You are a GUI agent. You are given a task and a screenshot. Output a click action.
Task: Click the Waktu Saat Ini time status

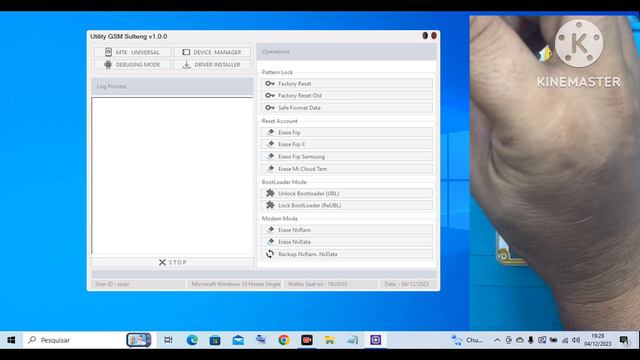[330, 284]
